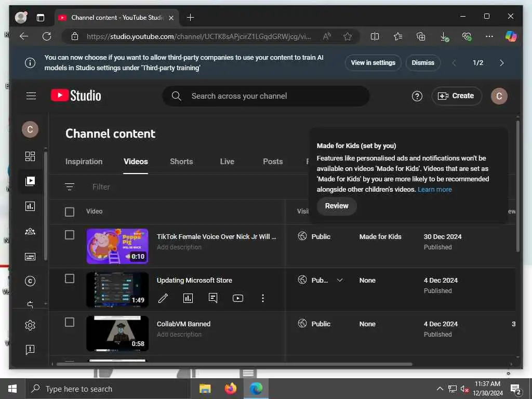532x399 pixels.
Task: Open Windows Start menu
Action: click(12, 389)
